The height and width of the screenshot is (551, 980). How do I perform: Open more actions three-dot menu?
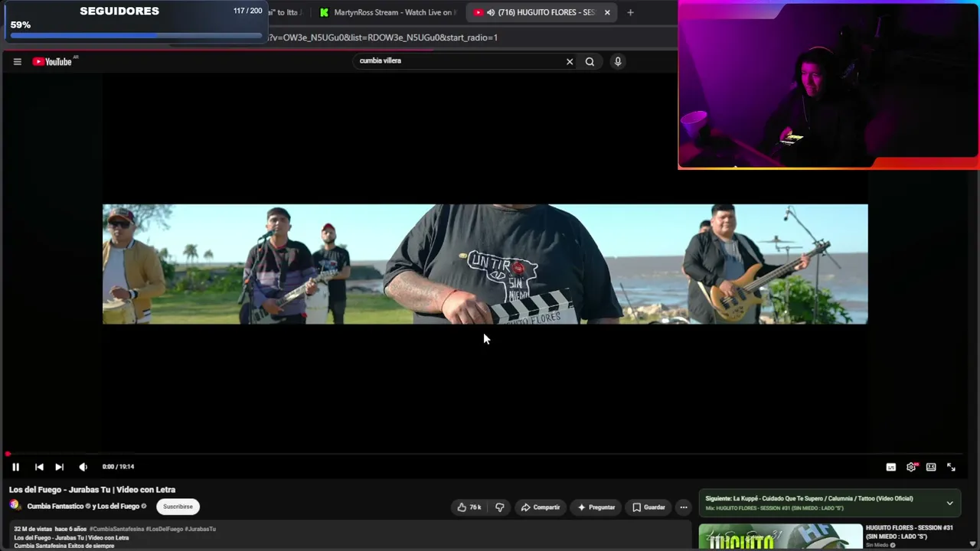tap(684, 507)
